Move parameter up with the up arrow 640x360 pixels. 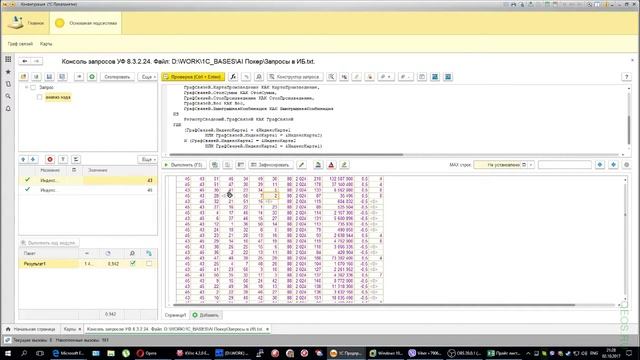(x=23, y=159)
